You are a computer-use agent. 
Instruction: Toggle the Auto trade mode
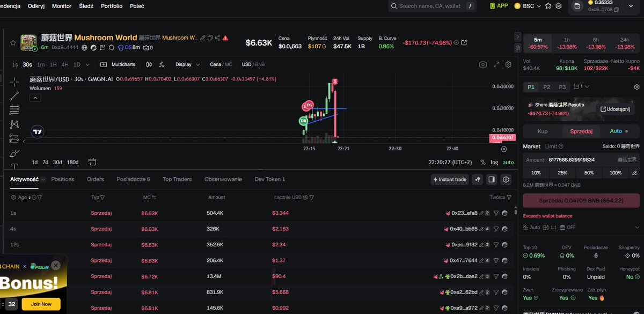619,131
